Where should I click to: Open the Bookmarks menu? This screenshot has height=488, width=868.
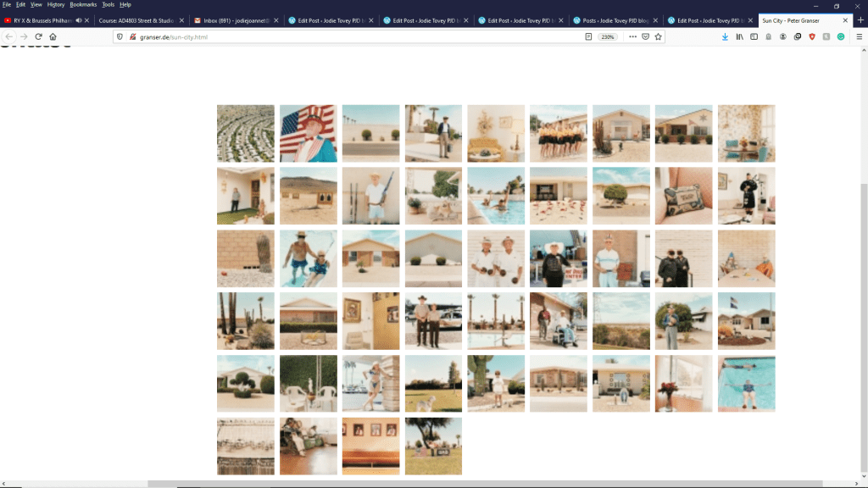click(83, 4)
